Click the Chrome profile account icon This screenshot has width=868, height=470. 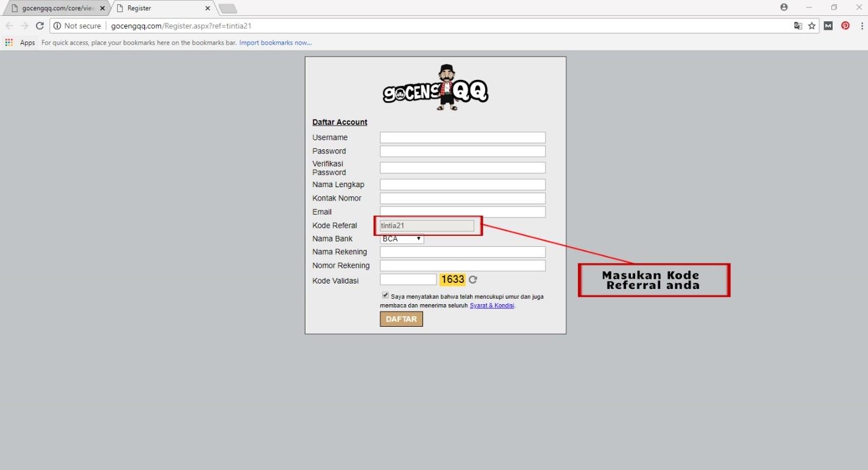784,7
